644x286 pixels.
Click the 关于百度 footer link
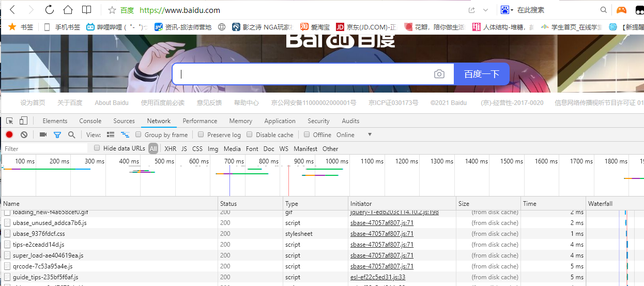(70, 103)
